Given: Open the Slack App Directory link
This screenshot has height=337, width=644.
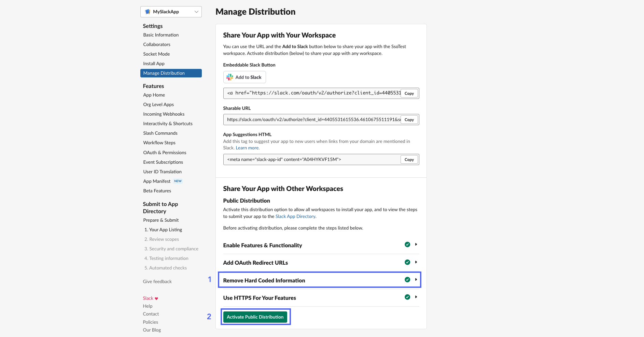Looking at the screenshot, I should 295,216.
